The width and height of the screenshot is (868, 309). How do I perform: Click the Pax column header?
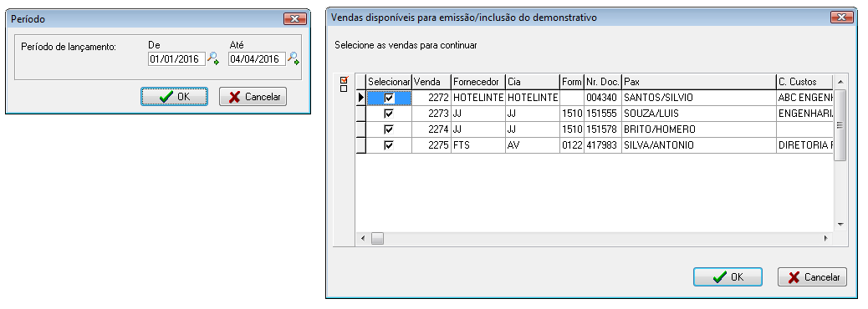pos(698,82)
